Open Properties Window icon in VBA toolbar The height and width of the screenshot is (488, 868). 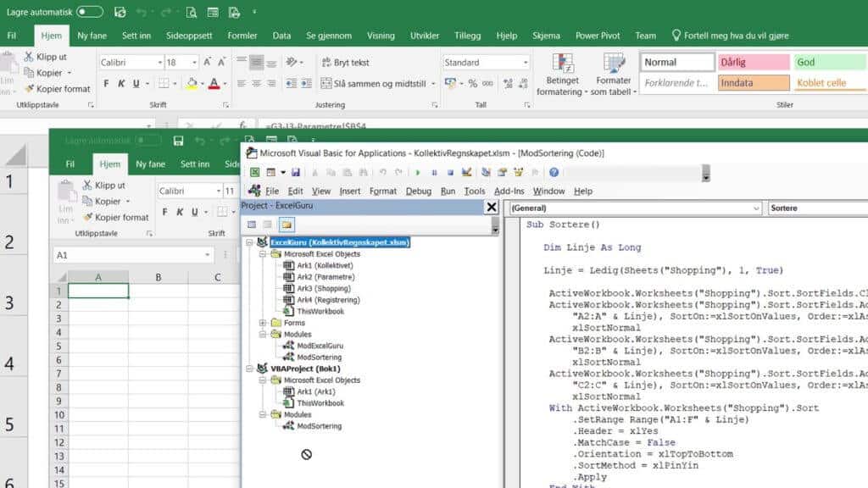(x=502, y=173)
